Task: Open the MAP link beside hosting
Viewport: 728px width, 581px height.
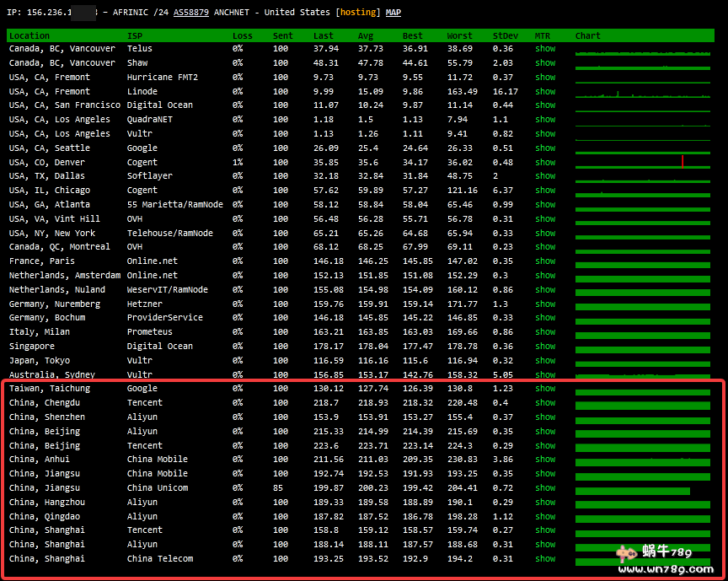Action: tap(393, 13)
